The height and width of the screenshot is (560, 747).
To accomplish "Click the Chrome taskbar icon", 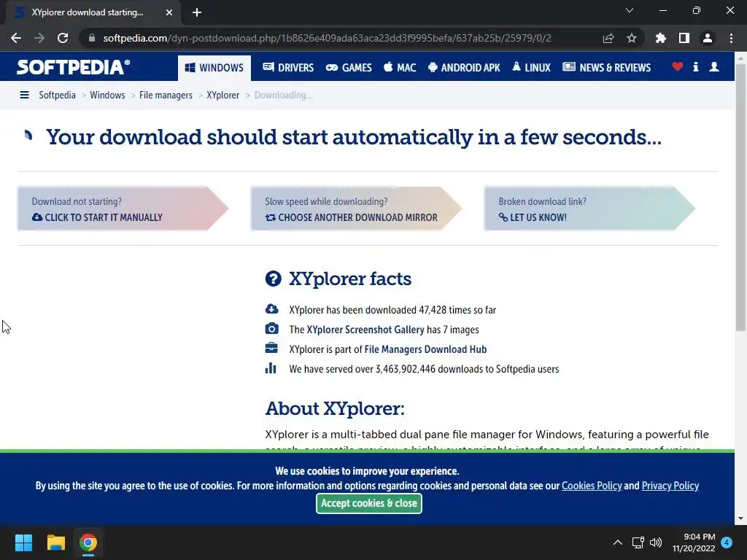I will point(88,542).
